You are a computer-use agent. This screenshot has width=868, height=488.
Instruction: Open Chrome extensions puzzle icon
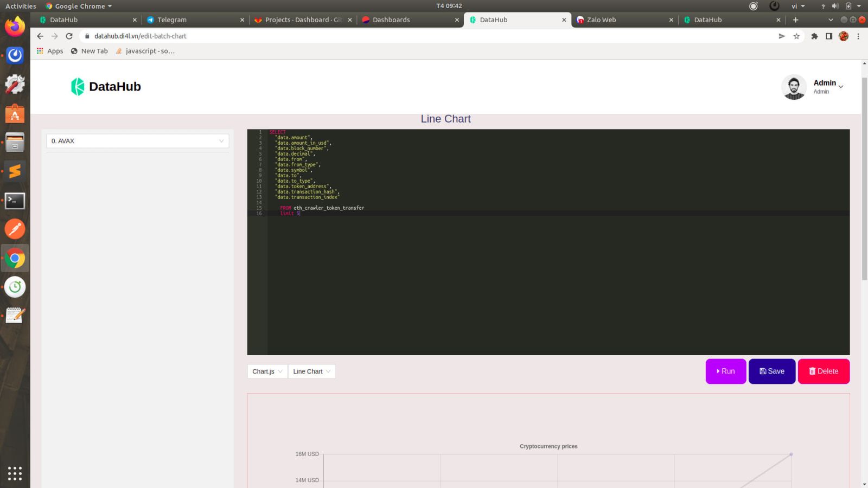814,36
